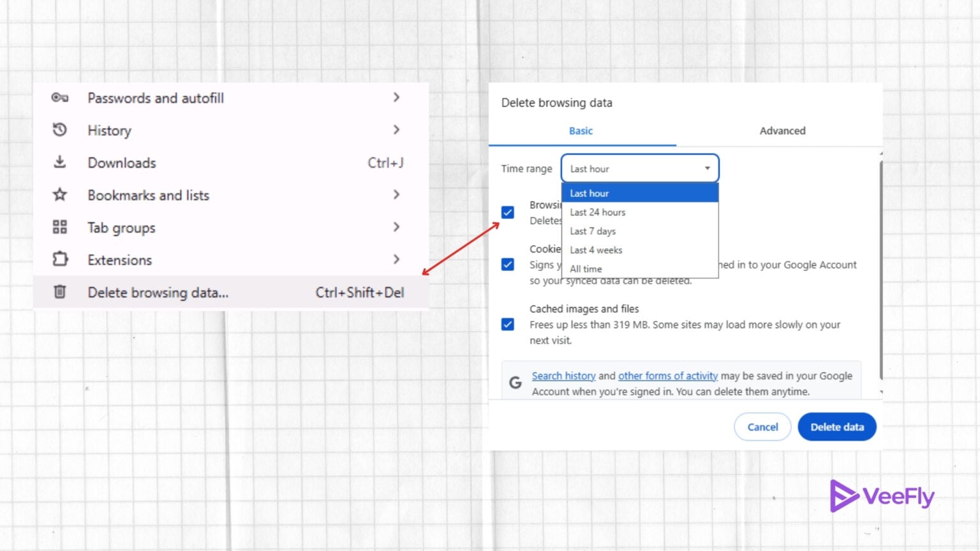Uncheck Cached images and files
Screen dimensions: 980x551
507,325
